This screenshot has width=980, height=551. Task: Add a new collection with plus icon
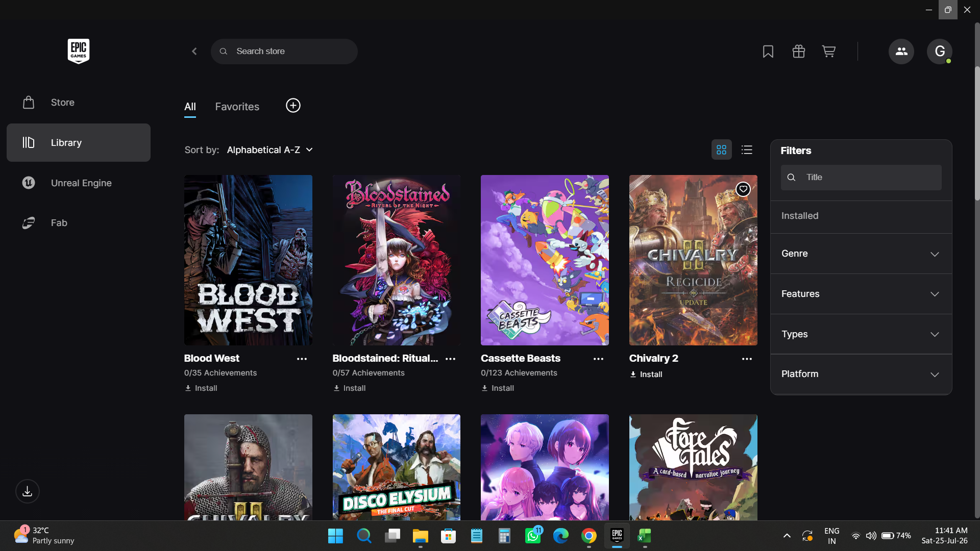tap(293, 106)
